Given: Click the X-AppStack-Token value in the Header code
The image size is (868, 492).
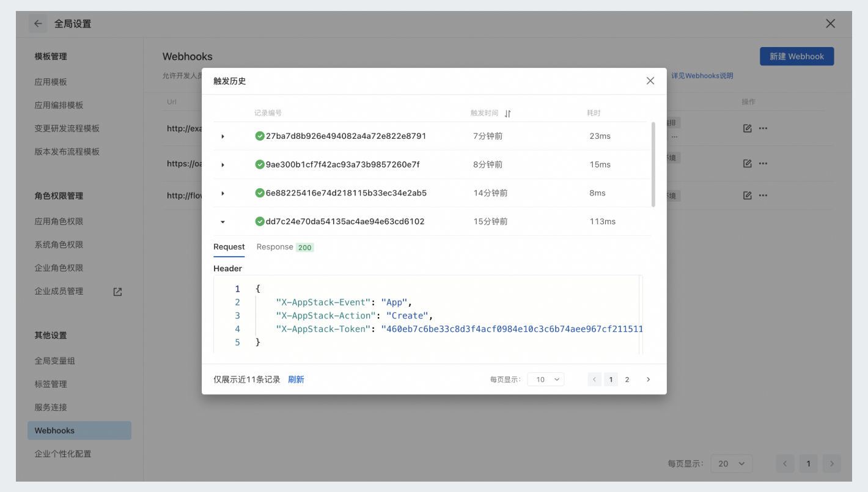Looking at the screenshot, I should click(x=512, y=329).
